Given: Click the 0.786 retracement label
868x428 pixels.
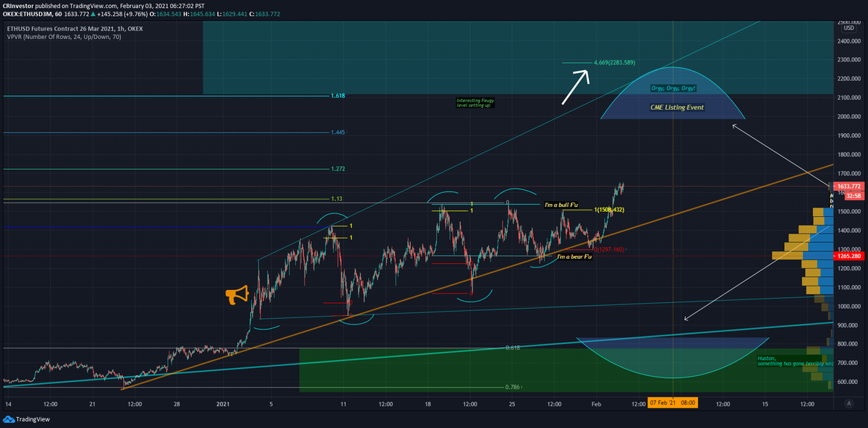Looking at the screenshot, I should pyautogui.click(x=512, y=387).
